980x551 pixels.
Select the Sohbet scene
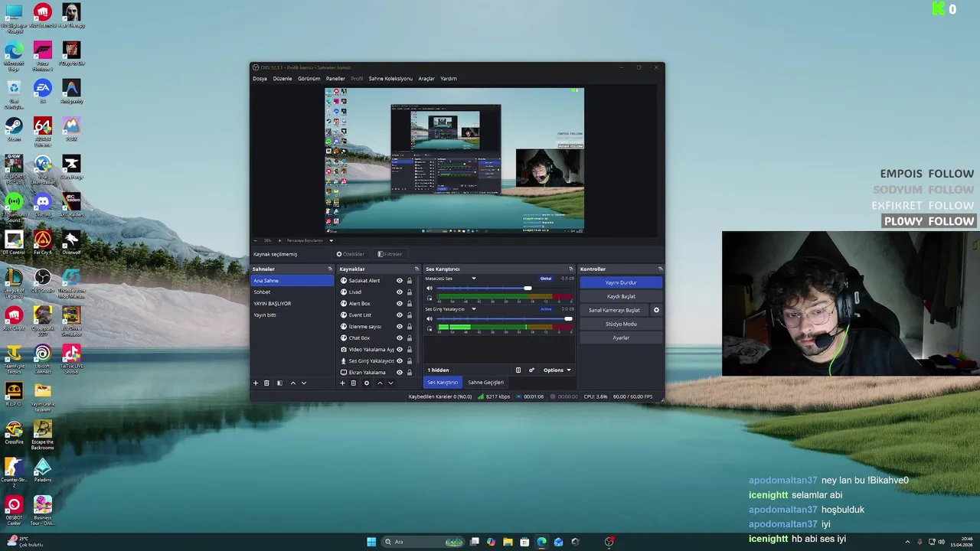pyautogui.click(x=292, y=292)
